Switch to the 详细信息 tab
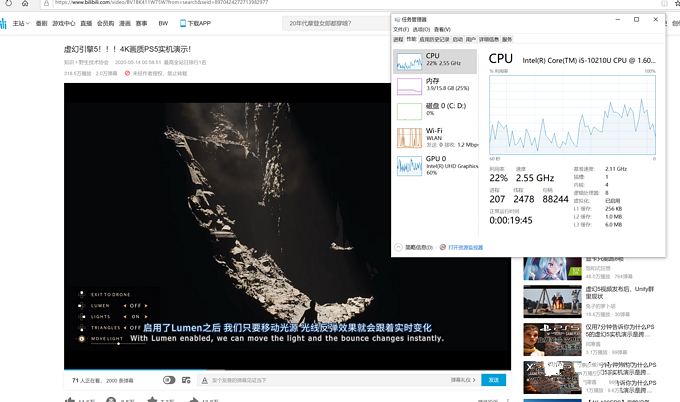680x402 pixels. point(489,39)
